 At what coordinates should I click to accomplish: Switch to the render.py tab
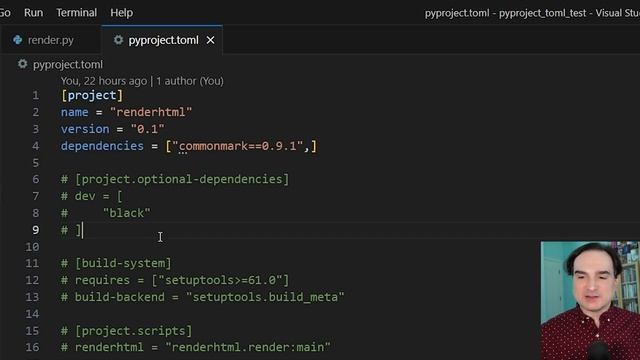(51, 40)
